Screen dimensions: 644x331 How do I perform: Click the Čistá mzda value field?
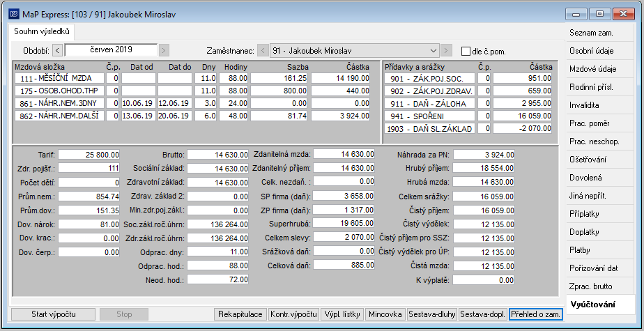[484, 266]
